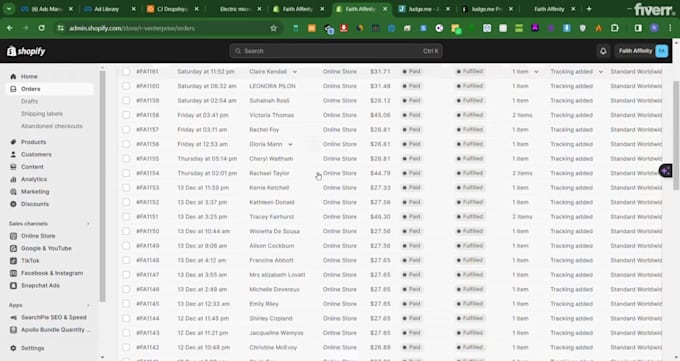Reload the page in browser
The image size is (680, 361).
click(x=41, y=28)
